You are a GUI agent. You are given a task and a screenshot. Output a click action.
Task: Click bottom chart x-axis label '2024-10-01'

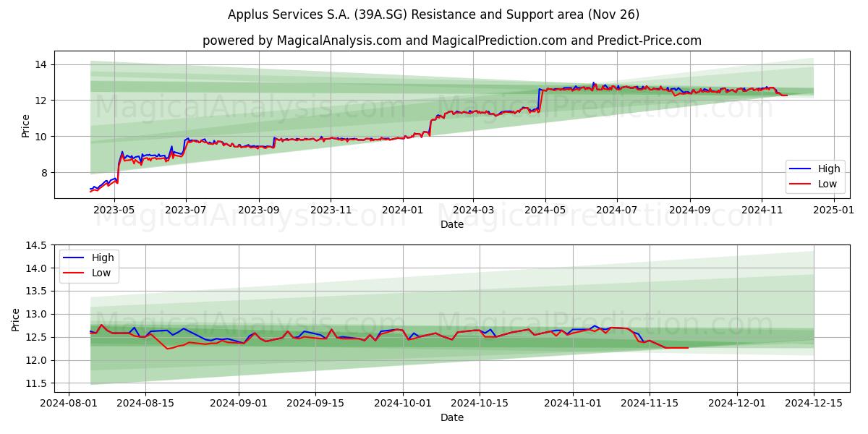click(403, 404)
